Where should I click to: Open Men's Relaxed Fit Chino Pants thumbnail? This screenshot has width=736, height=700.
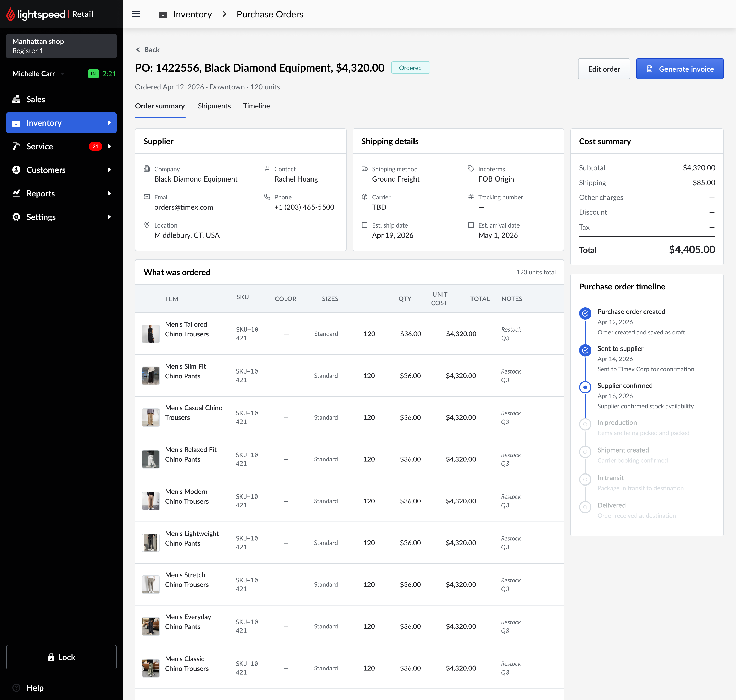(x=151, y=459)
